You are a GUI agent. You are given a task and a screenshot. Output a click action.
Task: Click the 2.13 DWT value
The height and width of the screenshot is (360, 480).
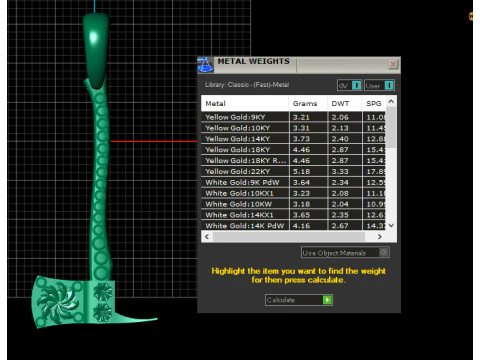point(340,128)
